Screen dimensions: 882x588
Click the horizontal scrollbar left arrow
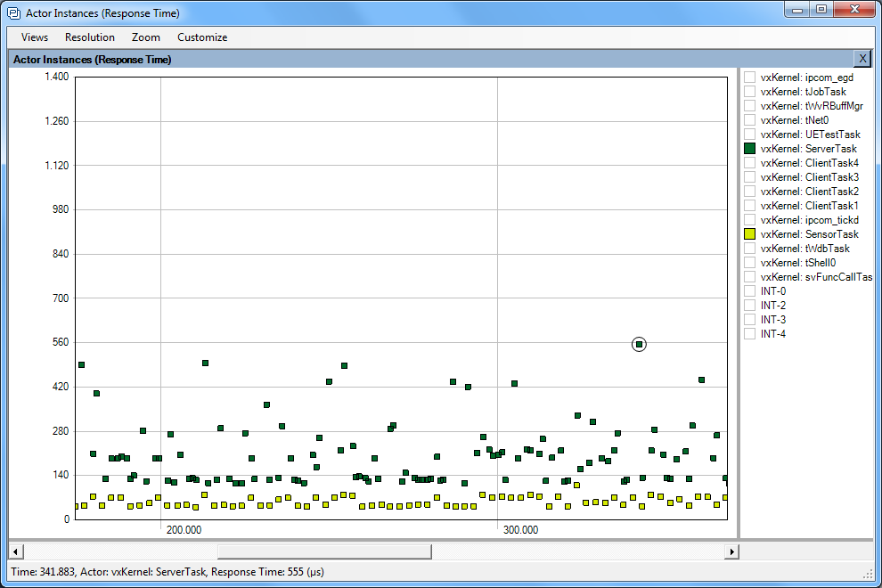[16, 551]
